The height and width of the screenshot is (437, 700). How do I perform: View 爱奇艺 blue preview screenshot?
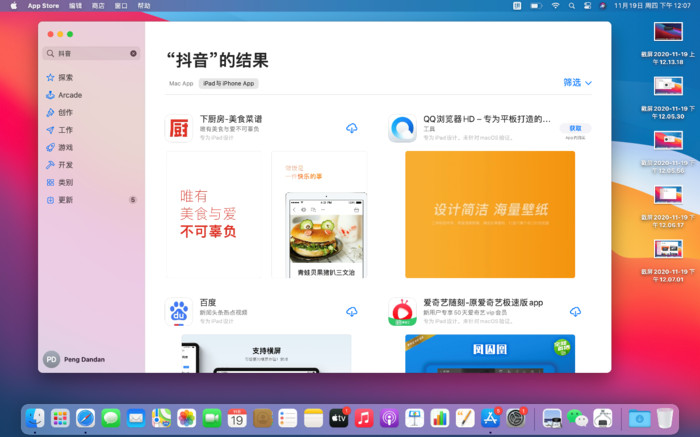tap(490, 354)
